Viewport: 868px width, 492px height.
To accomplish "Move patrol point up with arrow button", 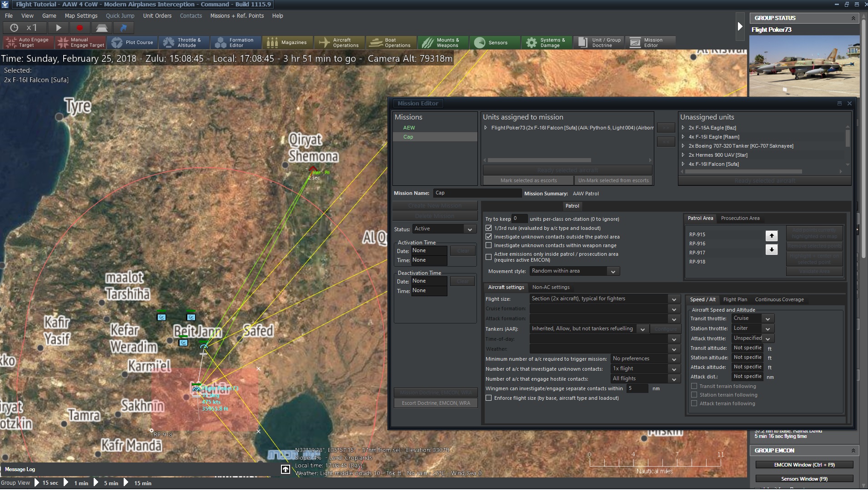I will 771,236.
